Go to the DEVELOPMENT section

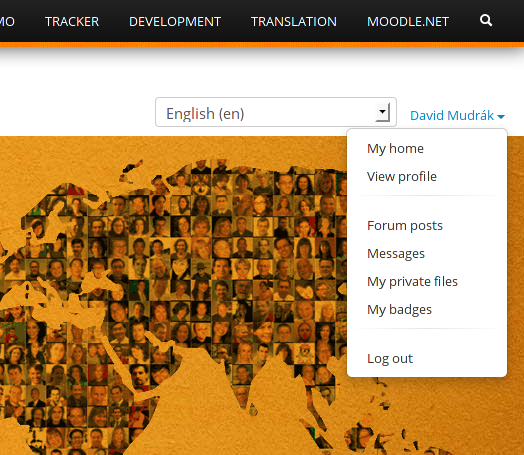[175, 22]
